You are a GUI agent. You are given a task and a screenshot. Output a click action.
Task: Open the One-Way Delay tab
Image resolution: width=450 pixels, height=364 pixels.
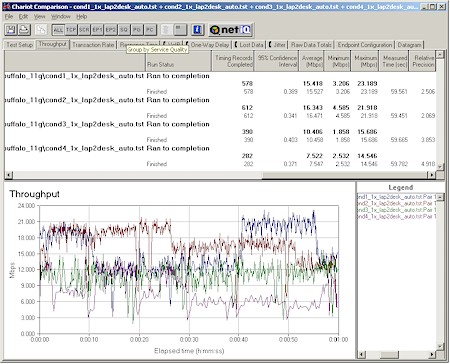click(210, 45)
